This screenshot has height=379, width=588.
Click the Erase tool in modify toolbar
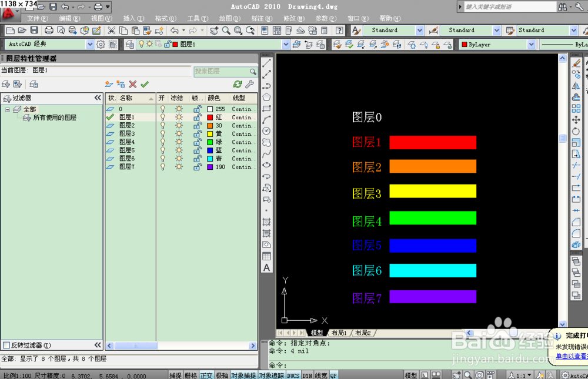[576, 63]
